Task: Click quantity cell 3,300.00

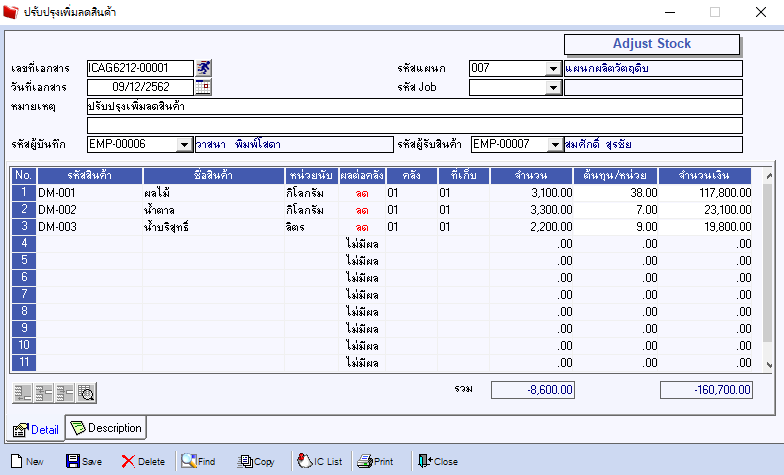Action: (532, 210)
